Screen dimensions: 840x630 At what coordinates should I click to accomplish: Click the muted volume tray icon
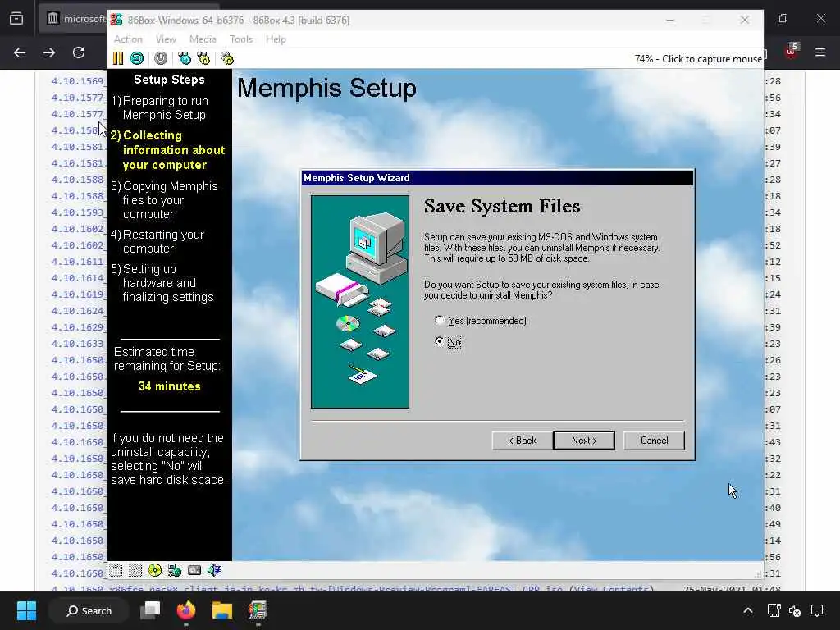pyautogui.click(x=795, y=610)
